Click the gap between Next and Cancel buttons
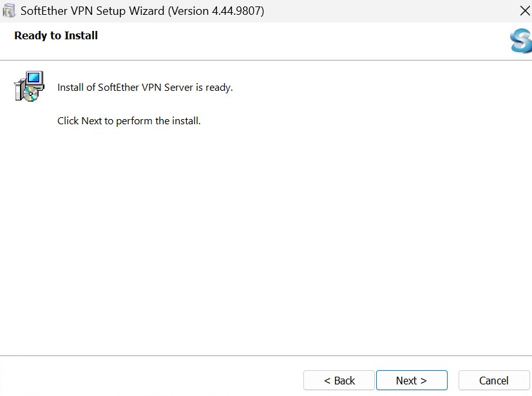Image resolution: width=532 pixels, height=396 pixels. coord(453,381)
